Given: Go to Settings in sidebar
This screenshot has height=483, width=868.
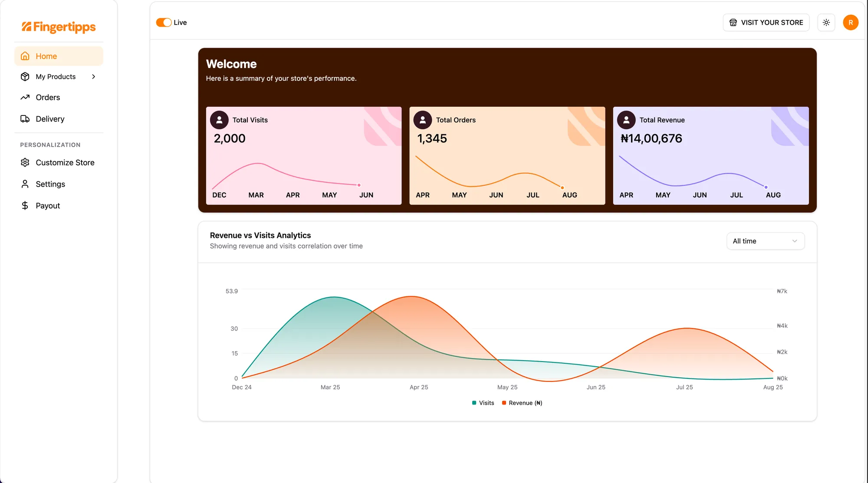Looking at the screenshot, I should click(x=50, y=184).
